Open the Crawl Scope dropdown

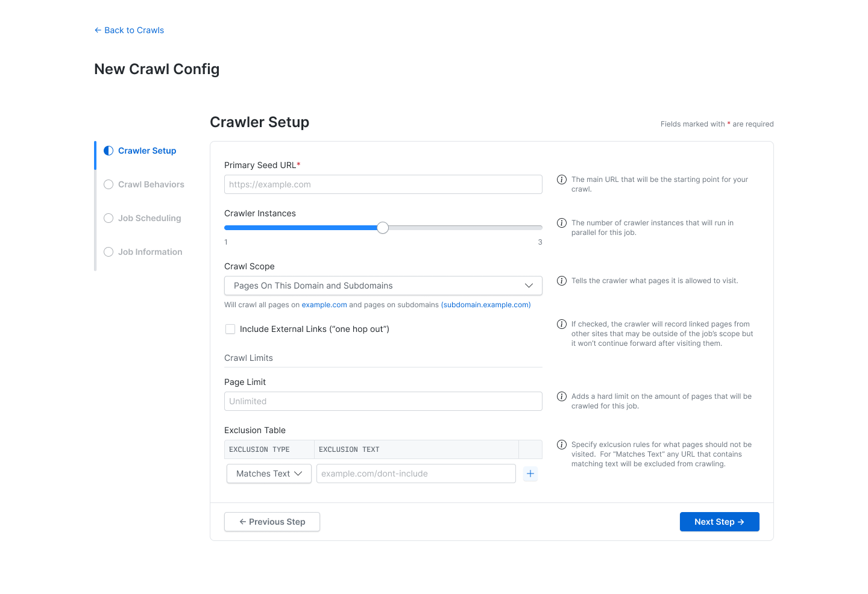pos(383,286)
